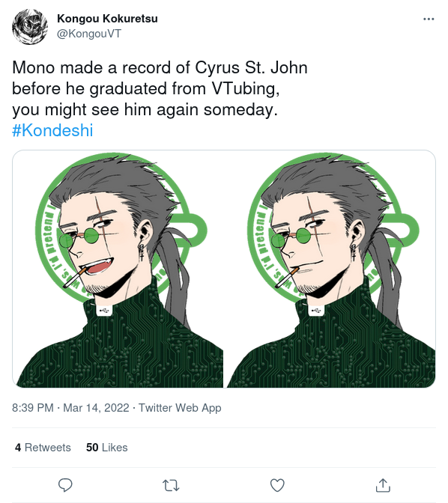Viewport: 448px width, 503px height.
Task: Open the three-dots more options menu
Action: pyautogui.click(x=429, y=19)
